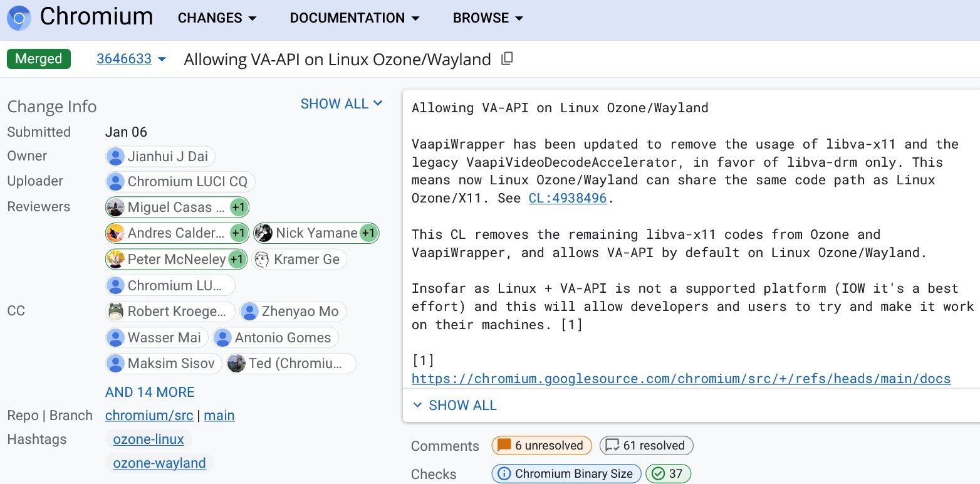Click the 'Allowing VA-API on Linux Ozone/Wayland' title

337,60
